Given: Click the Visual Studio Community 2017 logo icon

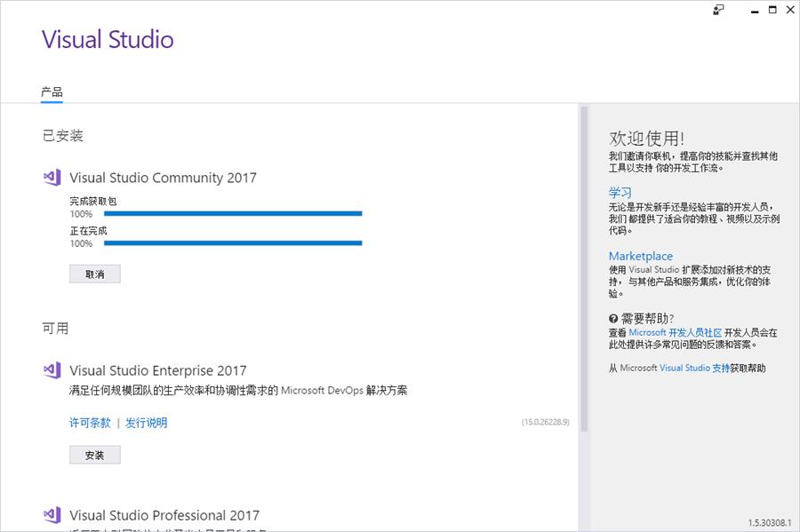Looking at the screenshot, I should coord(52,178).
